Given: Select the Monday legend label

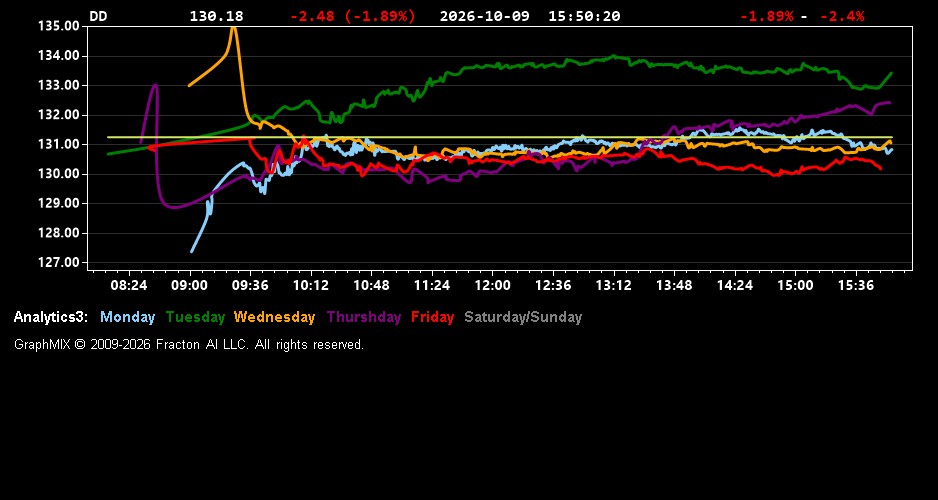Looking at the screenshot, I should [x=127, y=318].
